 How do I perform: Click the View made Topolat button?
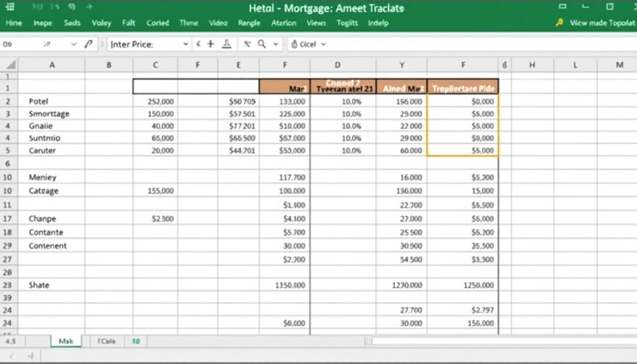602,23
